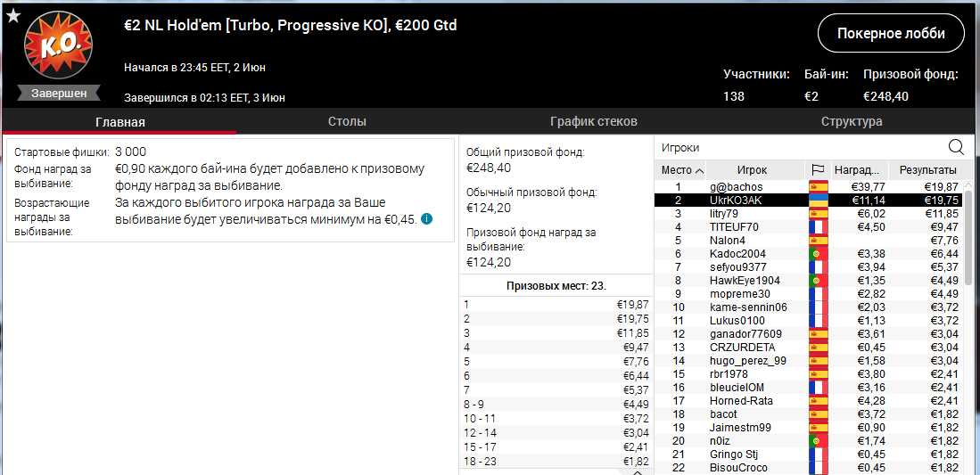Expand the prize places list chevron
This screenshot has width=980, height=475.
point(637,471)
